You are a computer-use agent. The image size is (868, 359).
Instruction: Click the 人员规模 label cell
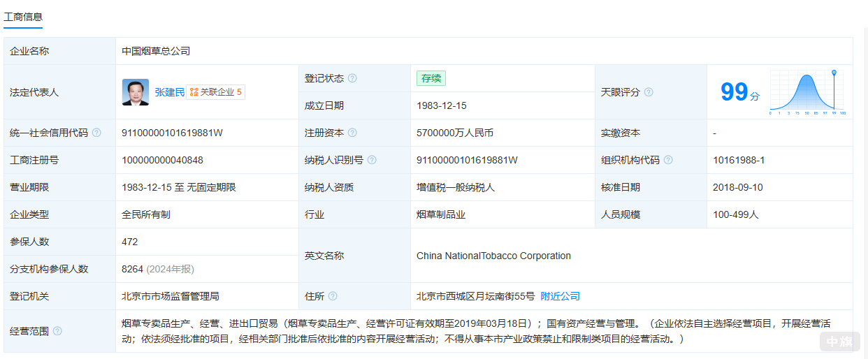click(x=651, y=214)
